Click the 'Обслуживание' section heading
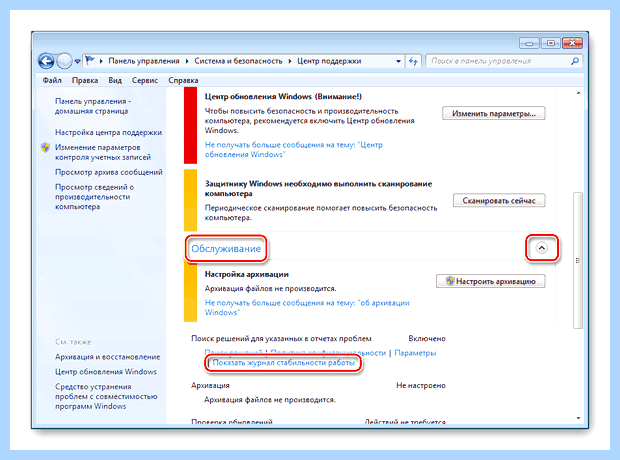This screenshot has width=620, height=460. pos(226,249)
